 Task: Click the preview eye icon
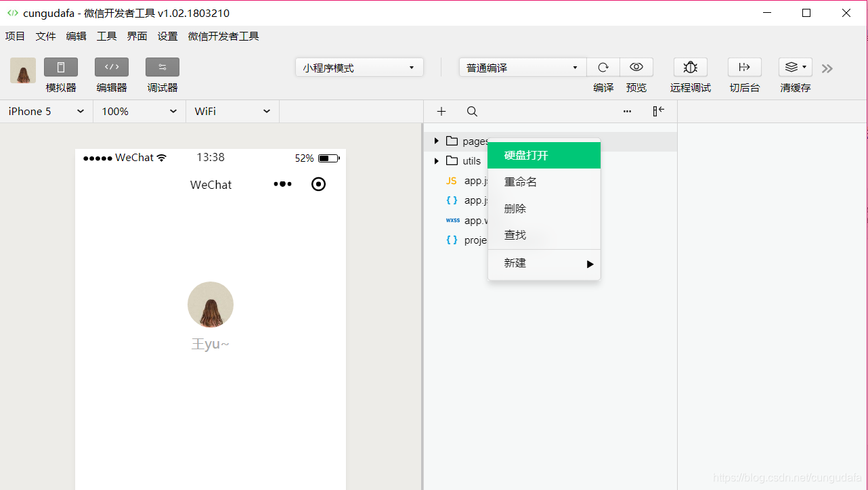(636, 67)
